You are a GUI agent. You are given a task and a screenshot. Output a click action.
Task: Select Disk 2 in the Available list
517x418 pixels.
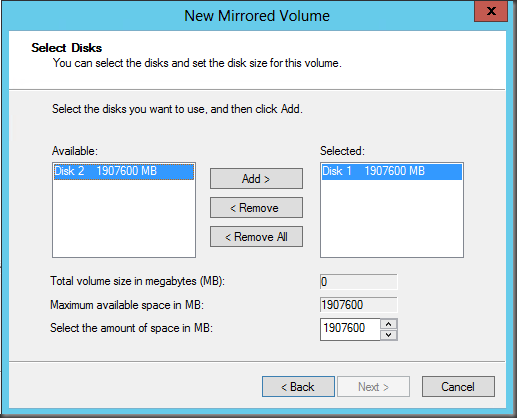[124, 171]
